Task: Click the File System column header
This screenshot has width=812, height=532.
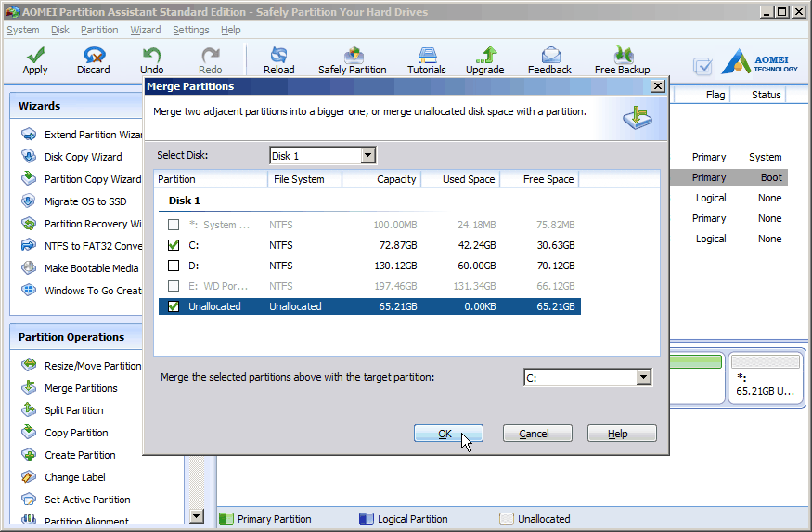Action: click(x=304, y=179)
